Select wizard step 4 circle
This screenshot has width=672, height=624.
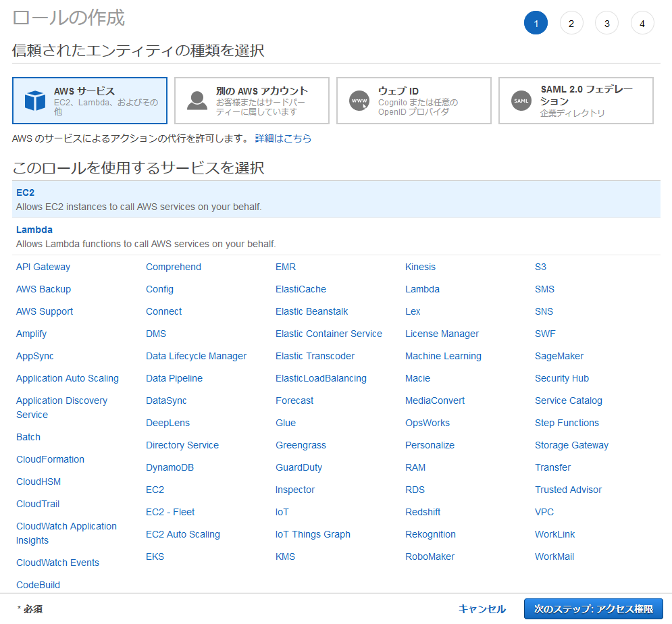click(x=642, y=24)
